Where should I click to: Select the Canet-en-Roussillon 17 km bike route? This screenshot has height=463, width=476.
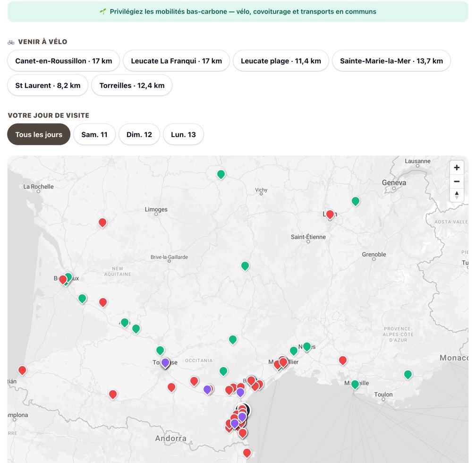pos(63,61)
